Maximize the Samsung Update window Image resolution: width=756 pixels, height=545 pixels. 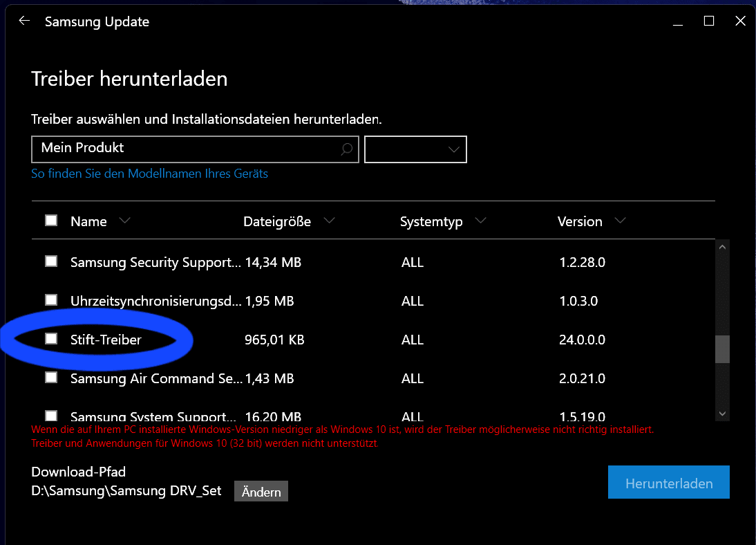[x=709, y=21]
